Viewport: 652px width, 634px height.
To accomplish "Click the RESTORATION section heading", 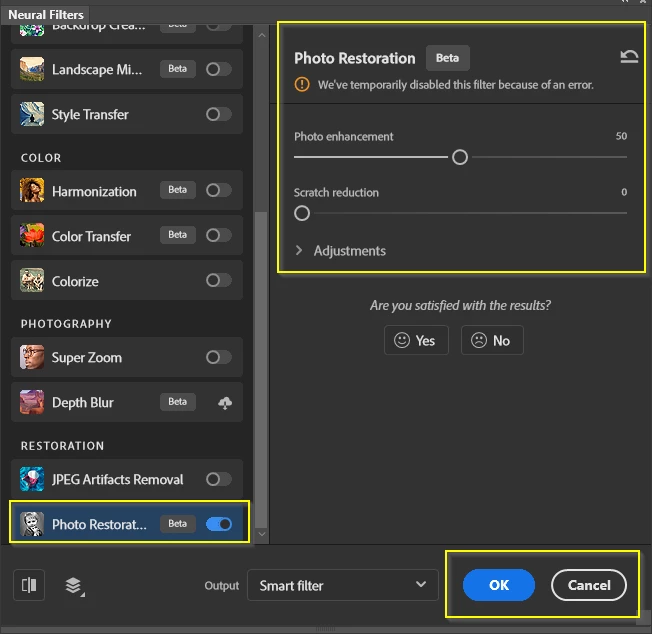I will point(62,446).
